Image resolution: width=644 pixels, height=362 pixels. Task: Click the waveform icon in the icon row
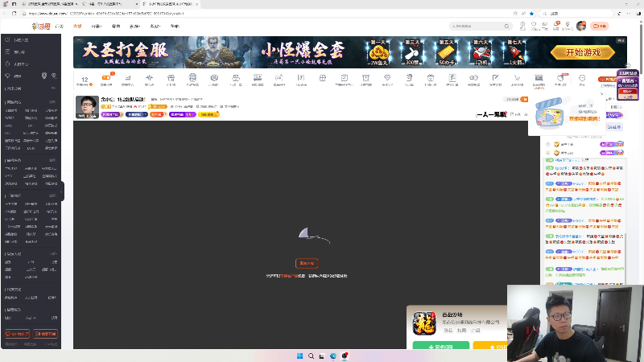coord(149,80)
